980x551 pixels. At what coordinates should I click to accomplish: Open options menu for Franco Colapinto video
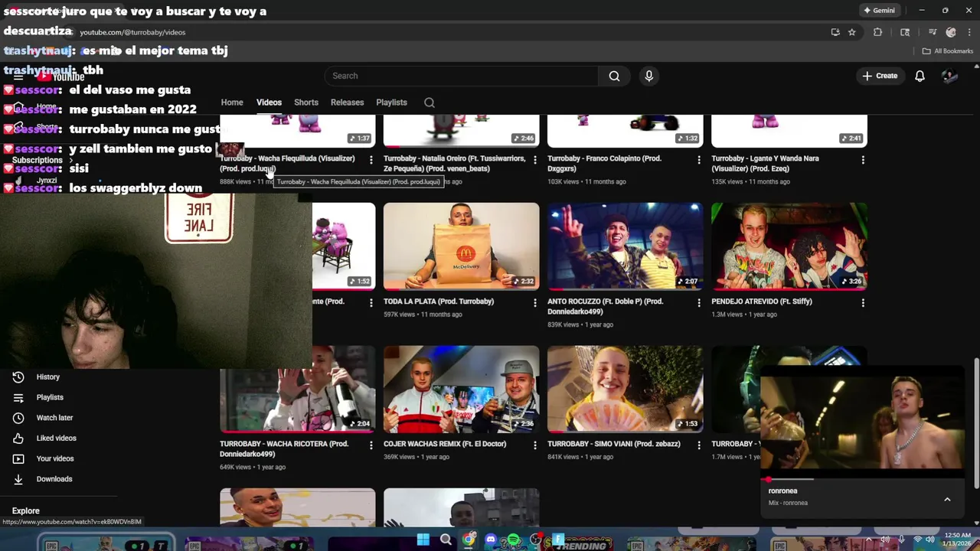coord(699,160)
